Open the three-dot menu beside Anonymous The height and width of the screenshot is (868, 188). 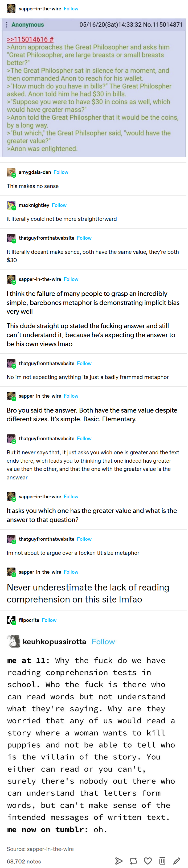7,25
